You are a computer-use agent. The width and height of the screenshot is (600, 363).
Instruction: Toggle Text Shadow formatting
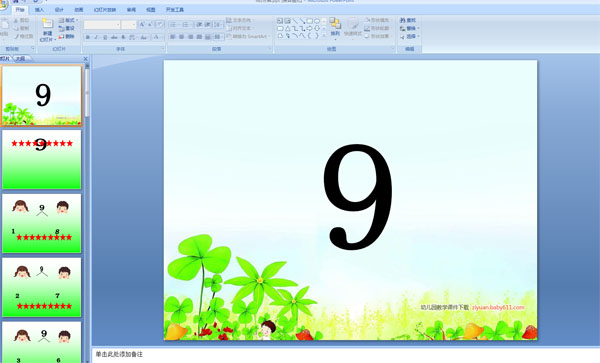coord(123,37)
